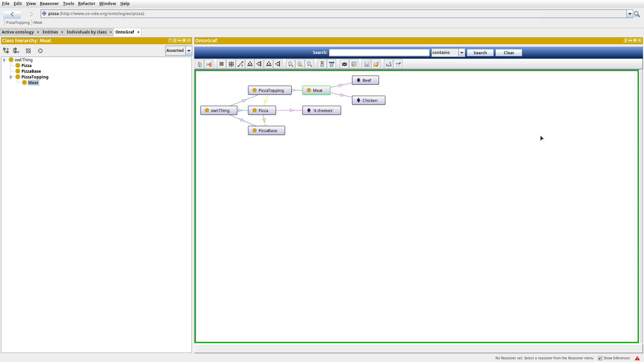
Task: Select the Beef individual node
Action: (365, 80)
